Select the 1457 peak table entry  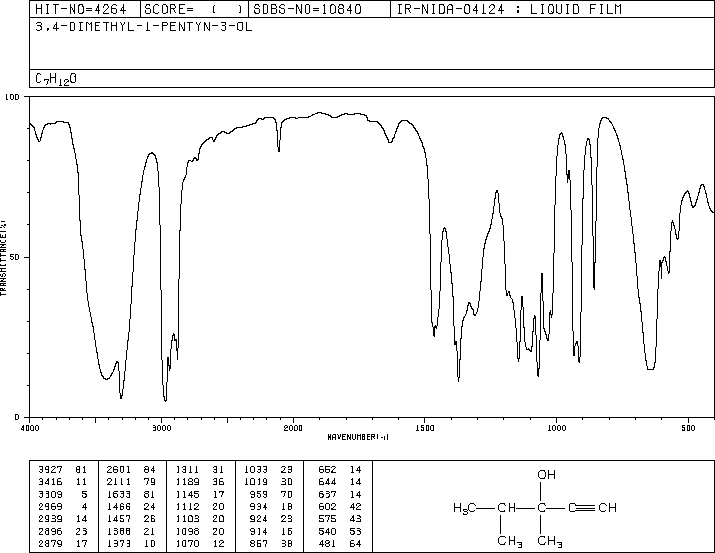point(131,519)
